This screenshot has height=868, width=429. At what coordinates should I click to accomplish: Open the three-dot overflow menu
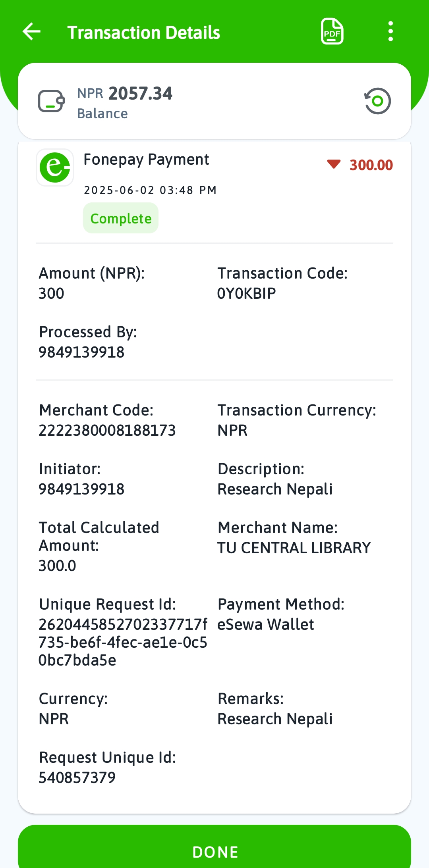(390, 32)
